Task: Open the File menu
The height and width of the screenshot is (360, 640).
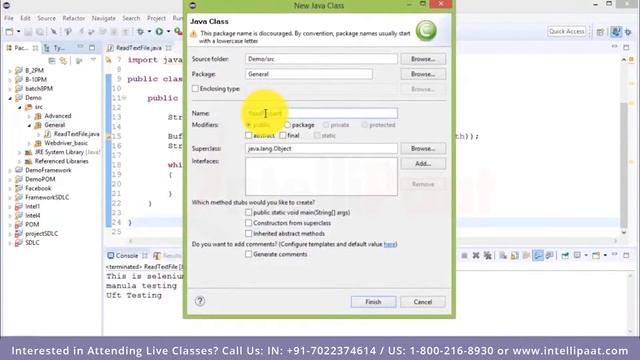Action: (9, 18)
